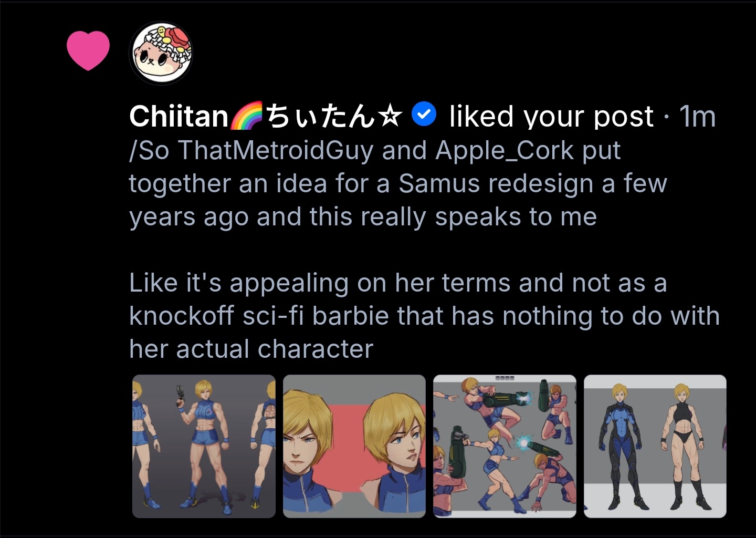The width and height of the screenshot is (756, 538).
Task: Open the third thumbnail with action poses
Action: pyautogui.click(x=505, y=446)
